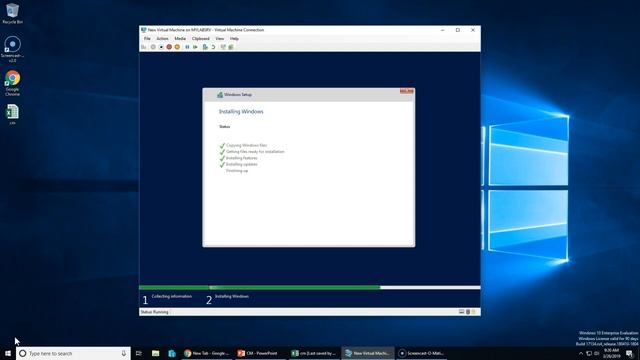Click the 'Getting files ready for installation' line
Image resolution: width=640 pixels, height=360 pixels.
(256, 151)
